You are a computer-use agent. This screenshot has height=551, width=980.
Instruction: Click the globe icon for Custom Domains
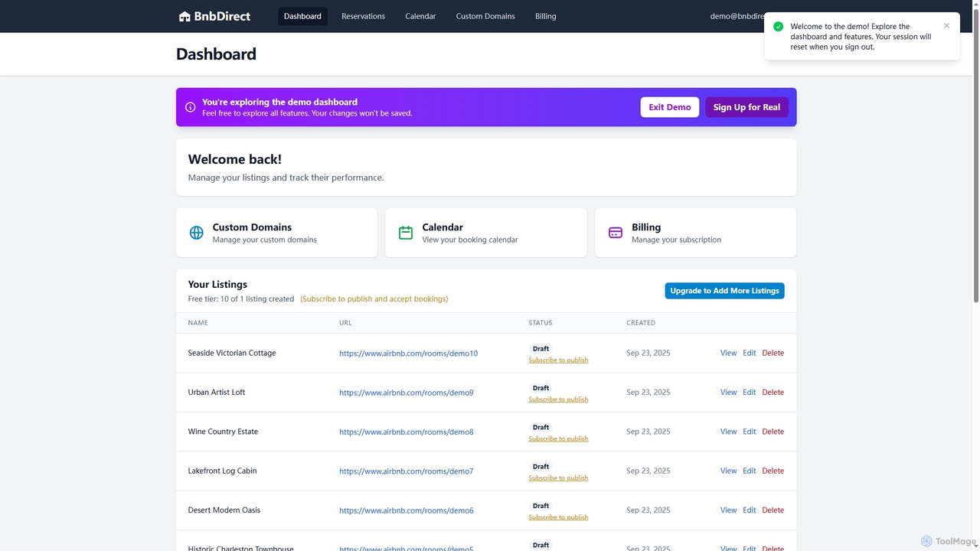197,233
